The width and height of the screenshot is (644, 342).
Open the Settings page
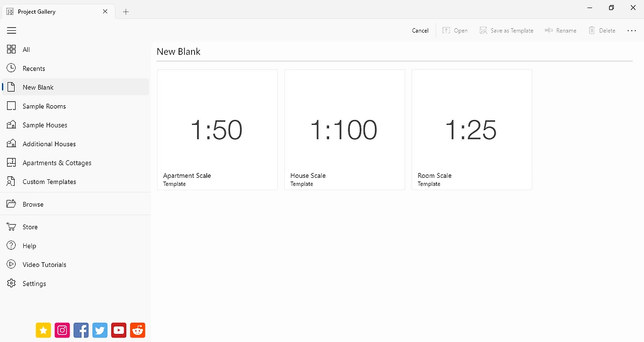[x=75, y=284]
